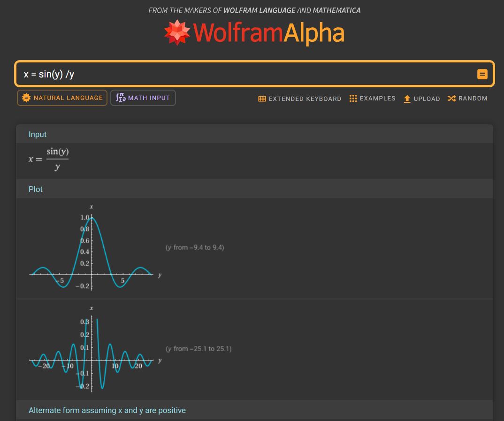Viewport: 504px width, 421px height.
Task: Switch to Math Input mode
Action: coord(143,98)
